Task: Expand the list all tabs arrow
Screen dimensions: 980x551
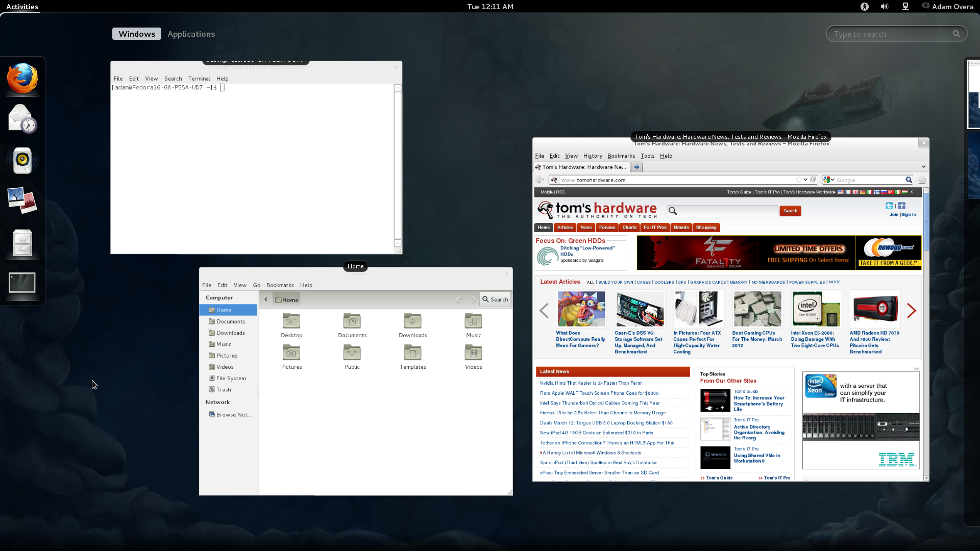Action: point(923,166)
